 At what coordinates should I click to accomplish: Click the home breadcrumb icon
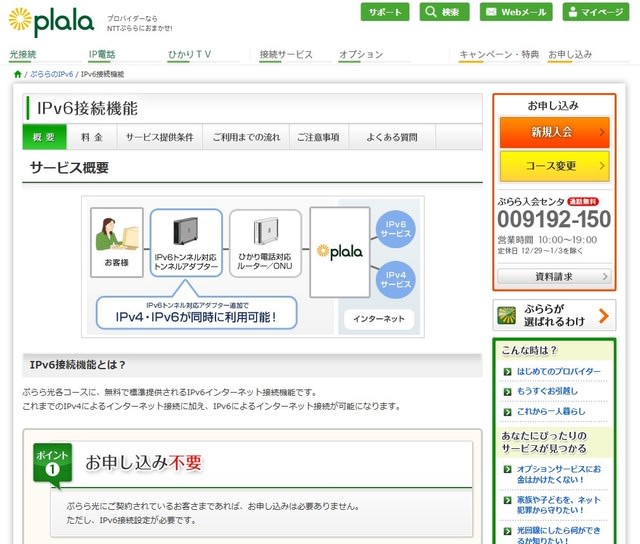[x=18, y=74]
